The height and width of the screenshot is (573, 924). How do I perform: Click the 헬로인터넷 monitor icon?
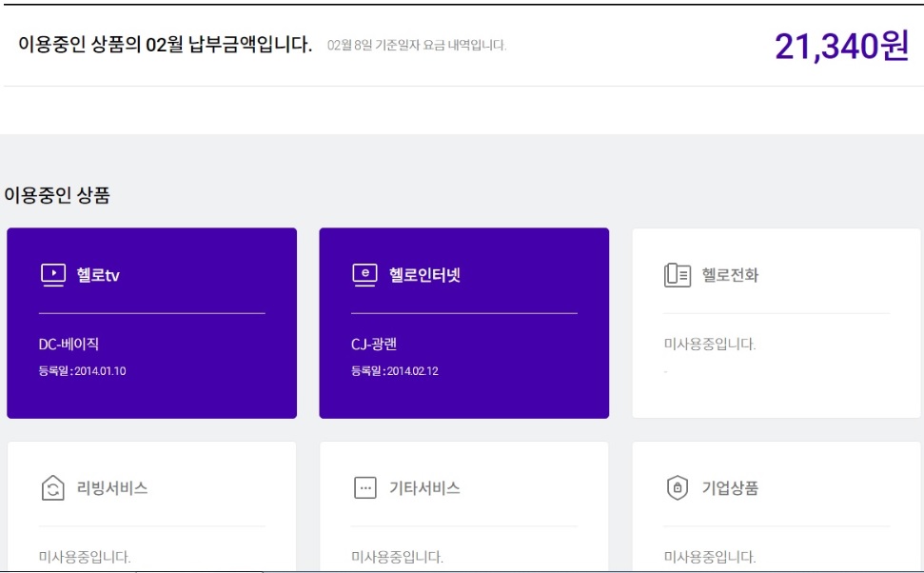point(364,275)
